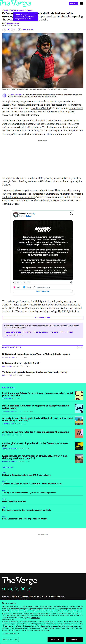Like the Midnight Society tweet

coord(14,287)
